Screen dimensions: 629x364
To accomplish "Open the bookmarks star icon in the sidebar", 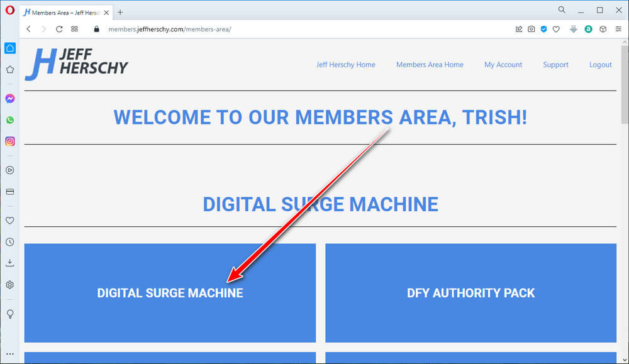I will (x=10, y=70).
